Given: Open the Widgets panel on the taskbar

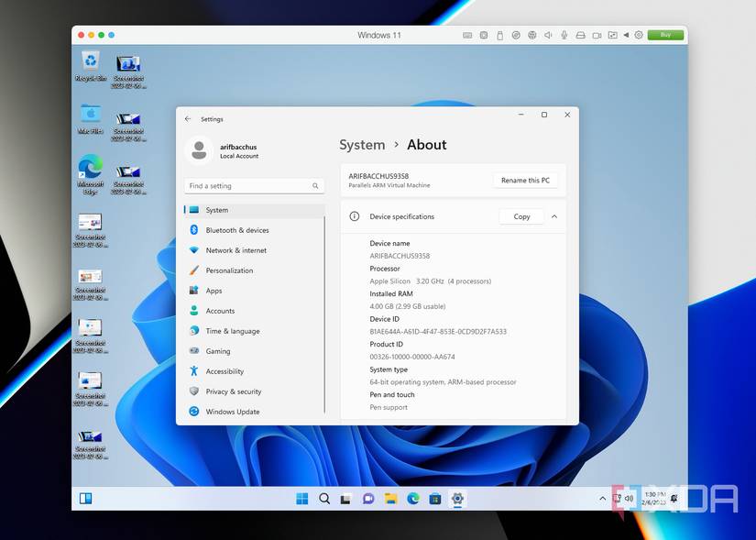Looking at the screenshot, I should (85, 499).
